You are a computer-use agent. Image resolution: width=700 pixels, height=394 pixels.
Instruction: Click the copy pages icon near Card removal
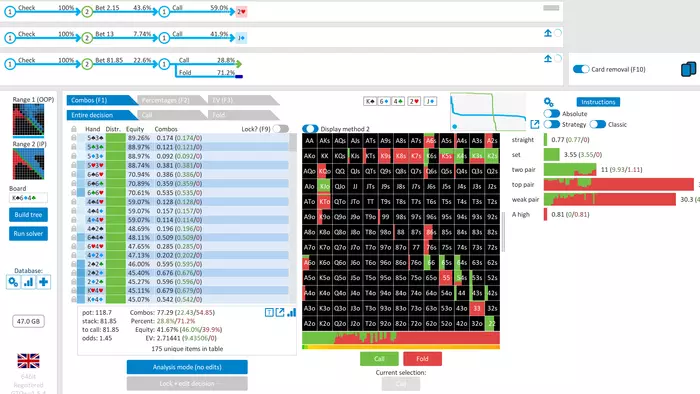688,69
